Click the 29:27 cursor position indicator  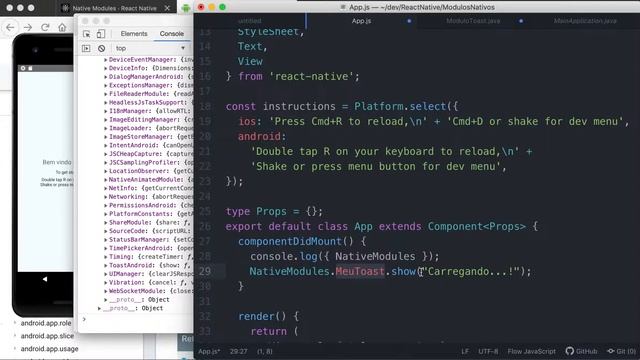pyautogui.click(x=238, y=351)
